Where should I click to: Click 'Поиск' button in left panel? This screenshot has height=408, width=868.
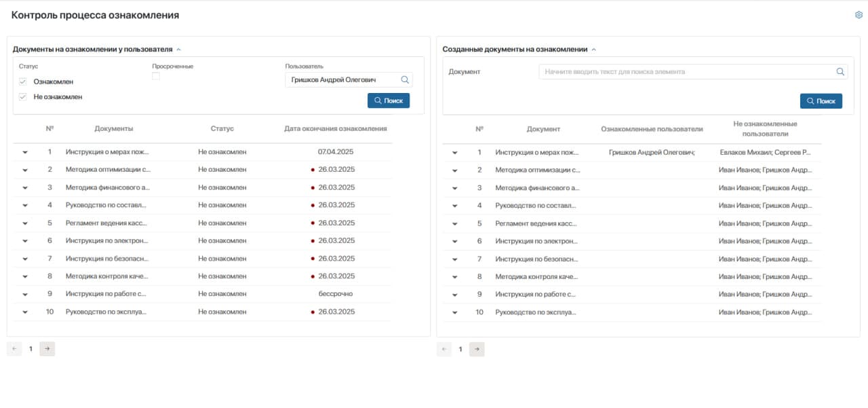pos(389,100)
